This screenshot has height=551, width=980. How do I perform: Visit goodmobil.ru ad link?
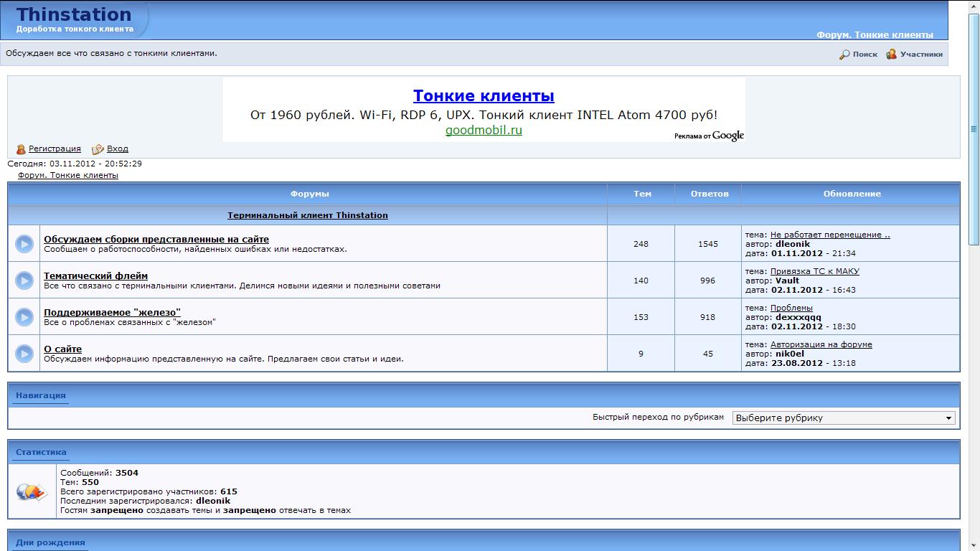[484, 131]
